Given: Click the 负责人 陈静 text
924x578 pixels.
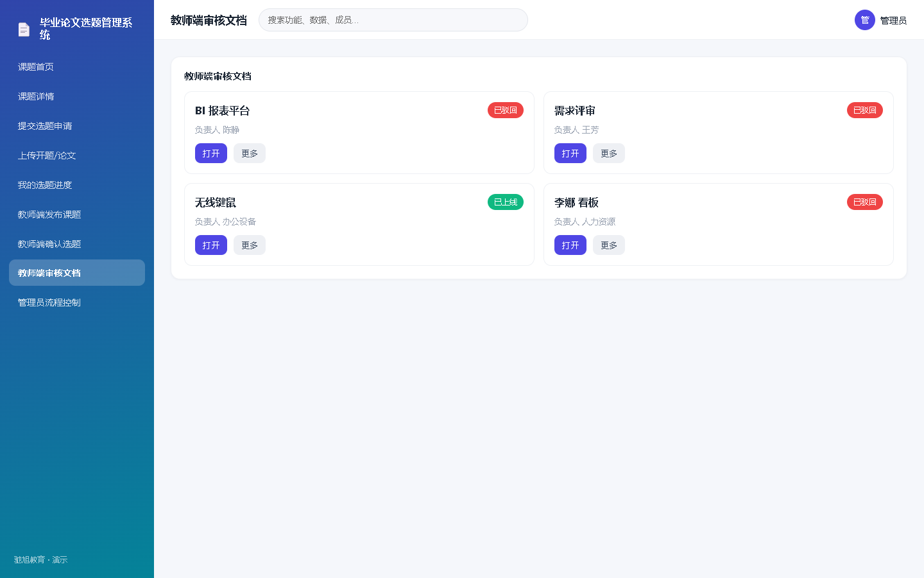Looking at the screenshot, I should (217, 130).
